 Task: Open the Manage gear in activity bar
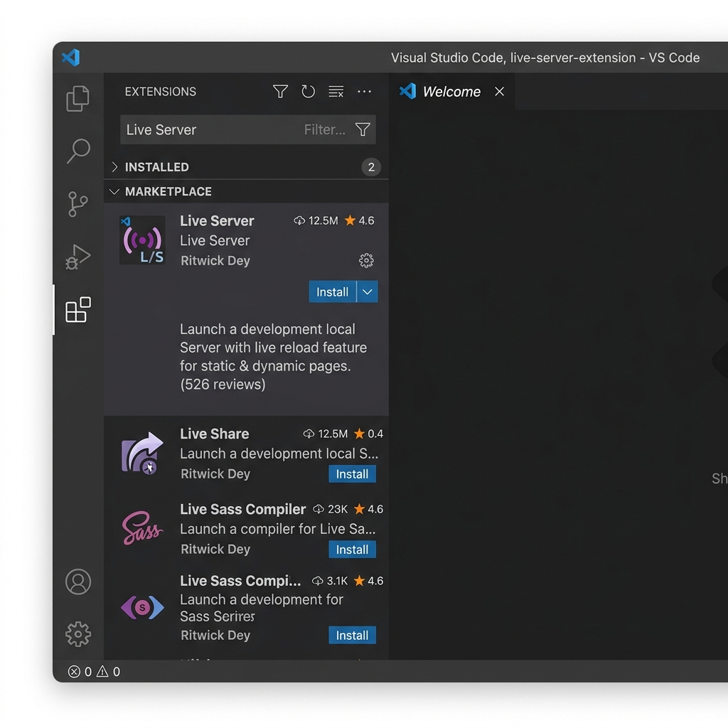pyautogui.click(x=78, y=633)
